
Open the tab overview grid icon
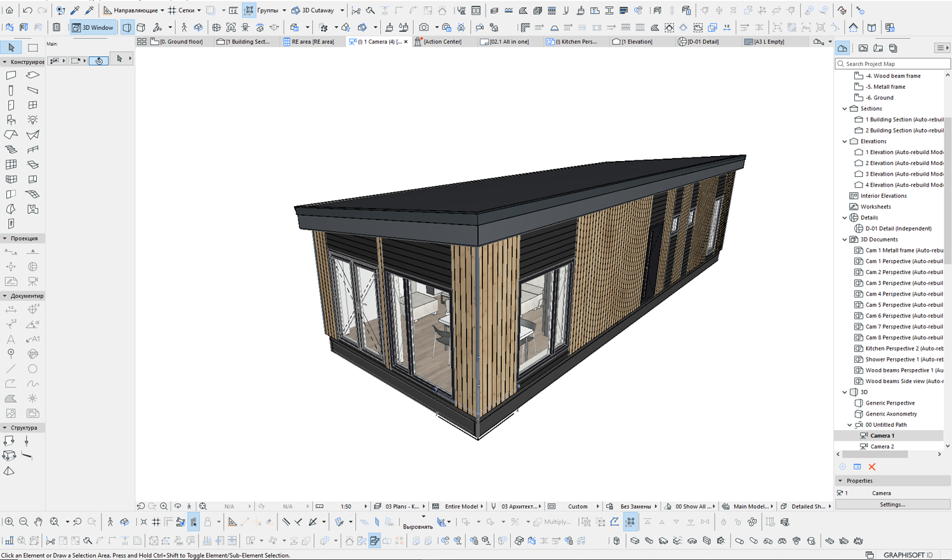pyautogui.click(x=142, y=42)
